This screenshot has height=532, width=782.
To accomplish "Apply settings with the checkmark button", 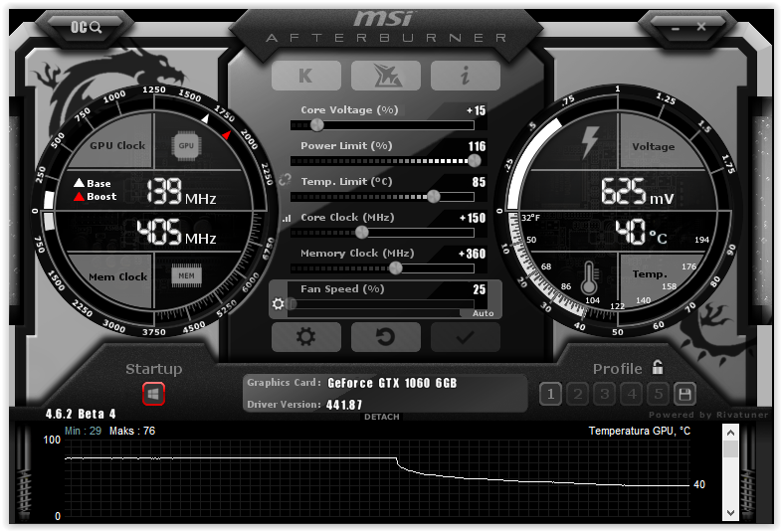I will 466,337.
